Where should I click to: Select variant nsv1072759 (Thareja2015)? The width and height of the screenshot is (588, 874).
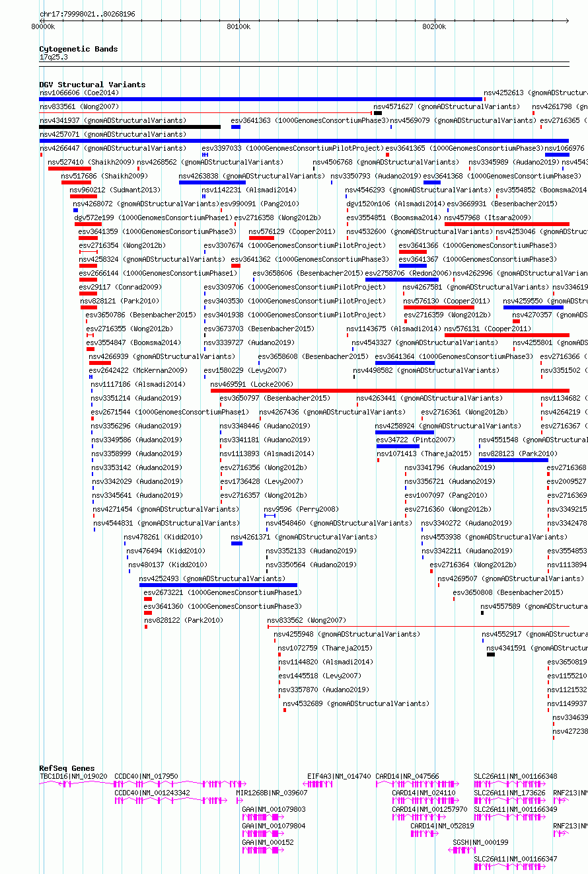[325, 648]
